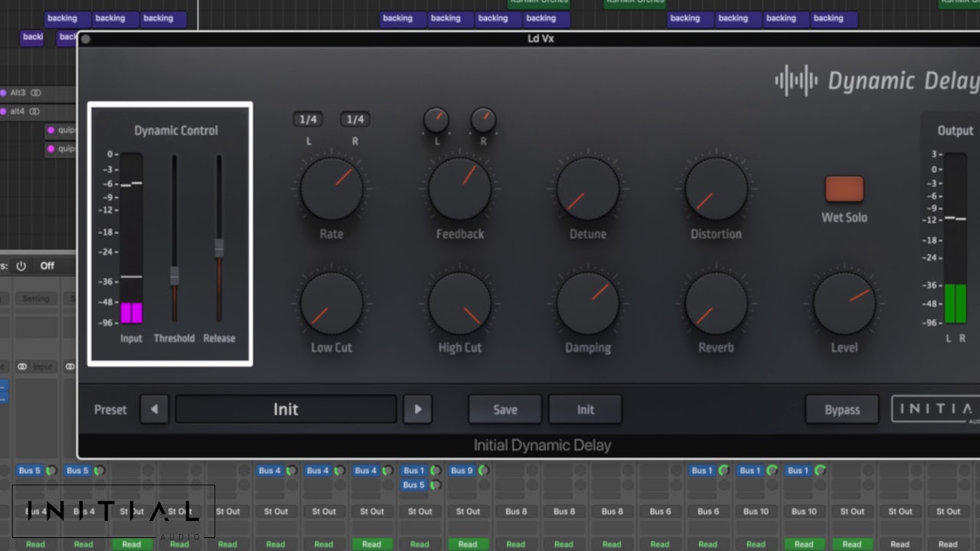The width and height of the screenshot is (980, 551).
Task: Load the next preset with right arrow
Action: (x=417, y=409)
